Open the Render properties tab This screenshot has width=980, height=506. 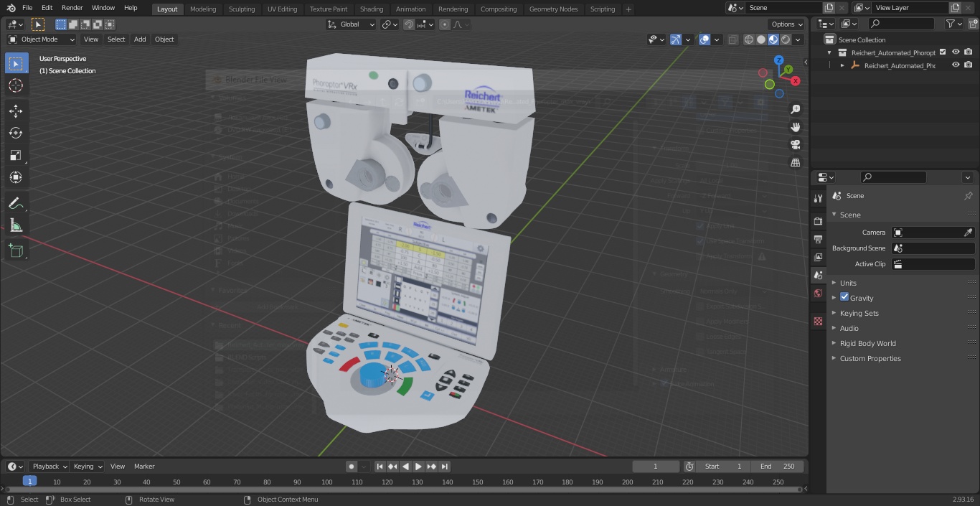tap(818, 221)
